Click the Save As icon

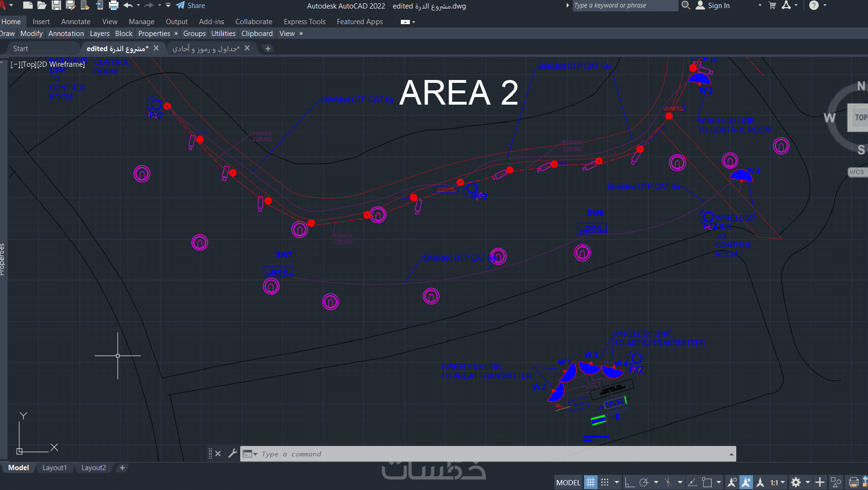point(71,6)
